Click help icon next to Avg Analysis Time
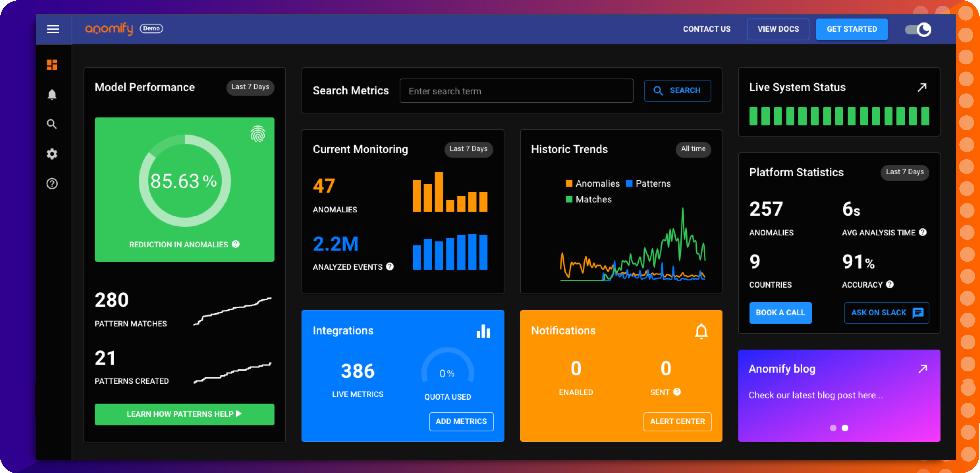Viewport: 980px width, 473px height. pos(923,232)
